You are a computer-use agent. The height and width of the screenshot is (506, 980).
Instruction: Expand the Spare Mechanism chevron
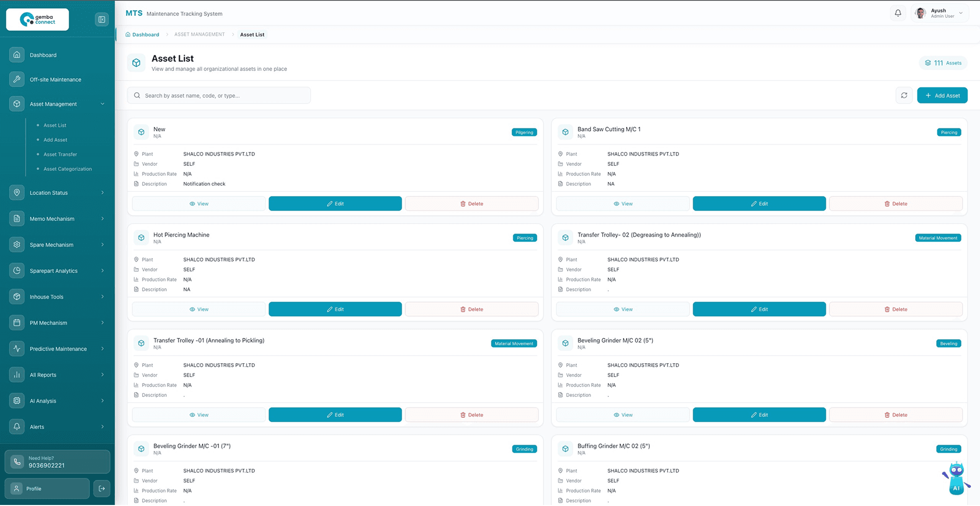click(x=103, y=245)
